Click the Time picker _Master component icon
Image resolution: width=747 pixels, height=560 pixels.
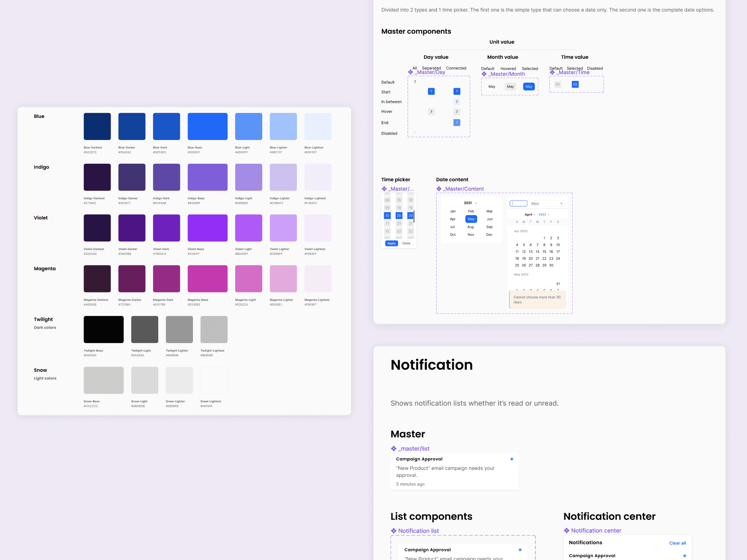point(384,189)
